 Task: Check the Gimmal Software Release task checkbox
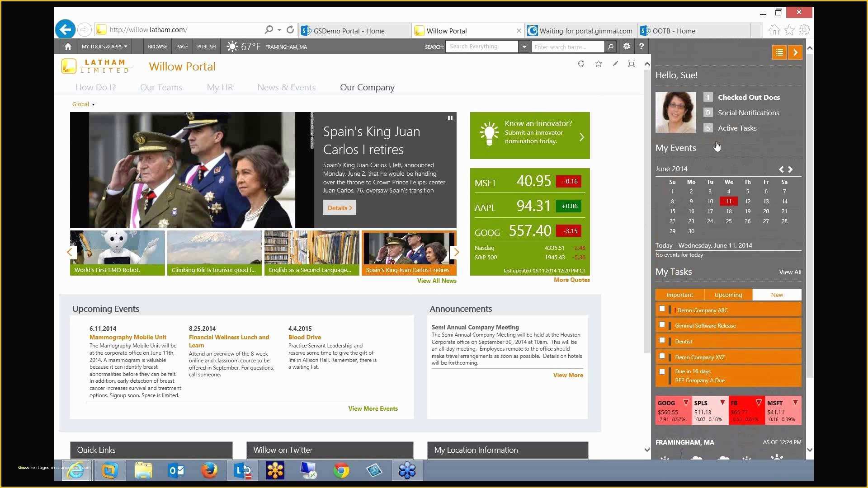(x=662, y=325)
